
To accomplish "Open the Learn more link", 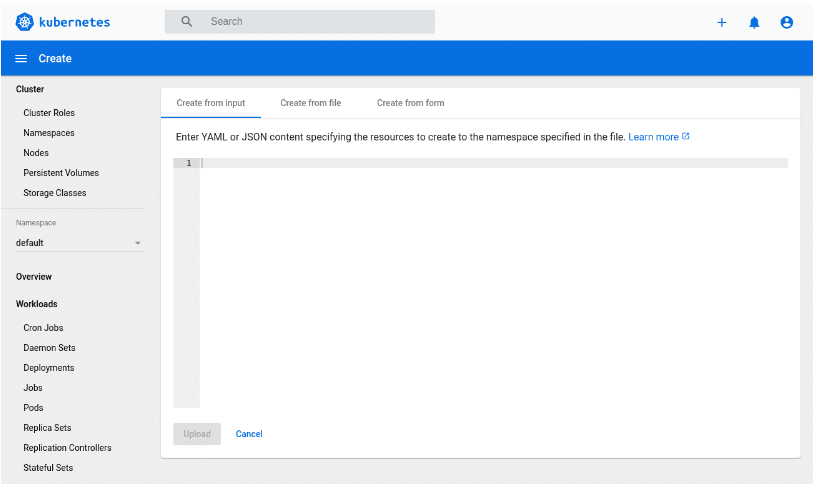I will [653, 137].
